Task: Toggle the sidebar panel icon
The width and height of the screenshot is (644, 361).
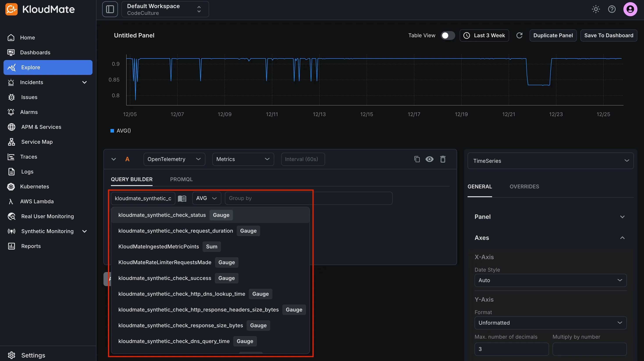Action: coord(110,9)
